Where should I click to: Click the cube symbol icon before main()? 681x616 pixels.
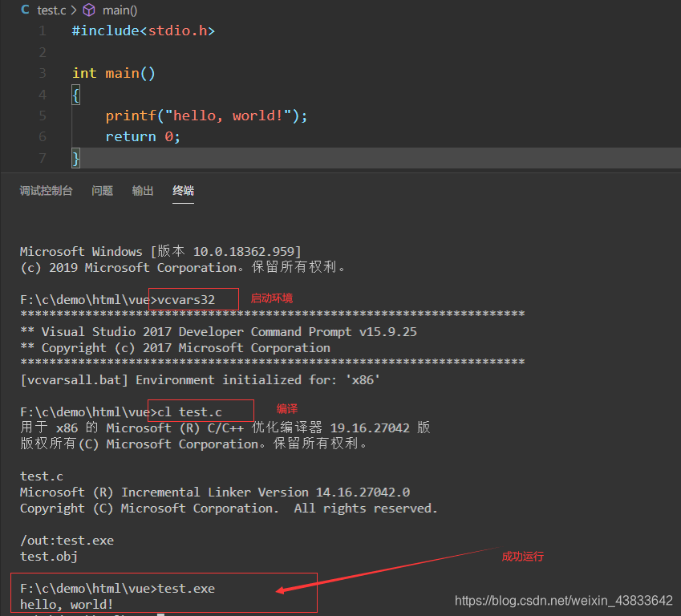tap(89, 10)
